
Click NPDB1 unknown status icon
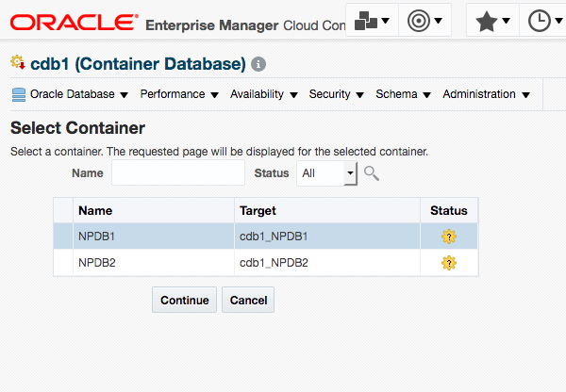point(449,237)
